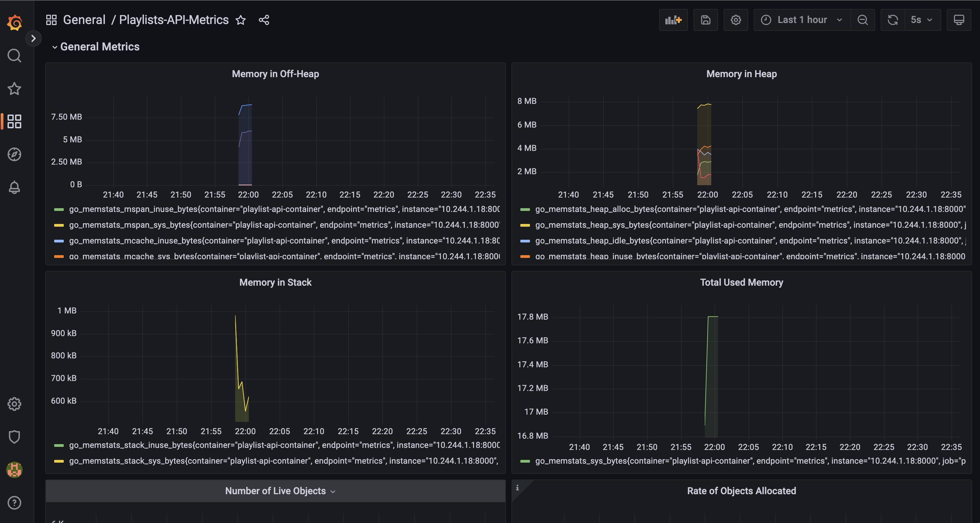Cycle view mode with the monitor icon
The image size is (980, 523).
pyautogui.click(x=959, y=20)
